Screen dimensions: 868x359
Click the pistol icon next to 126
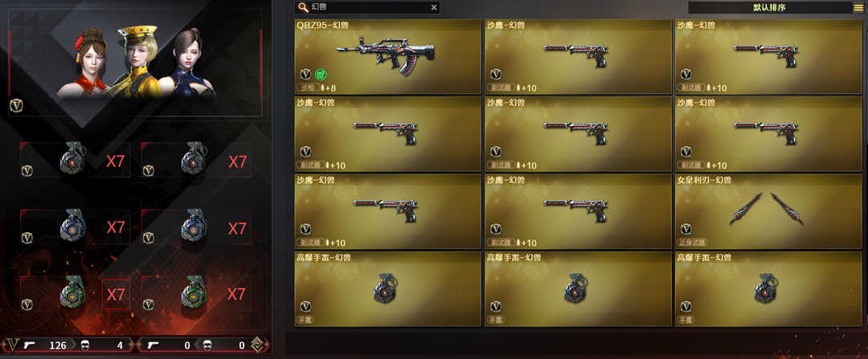click(x=30, y=345)
